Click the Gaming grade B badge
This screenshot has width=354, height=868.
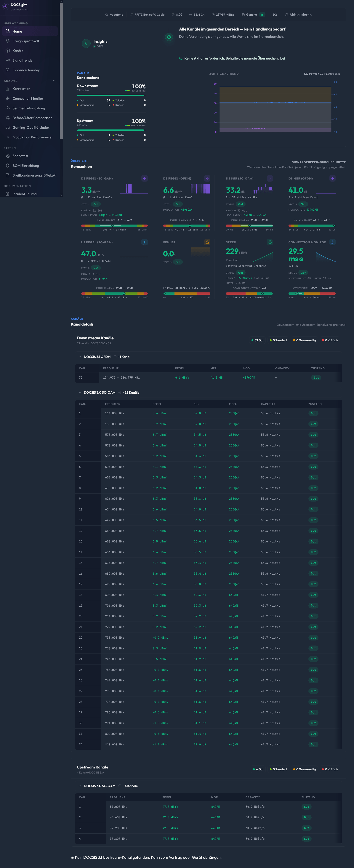[262, 15]
